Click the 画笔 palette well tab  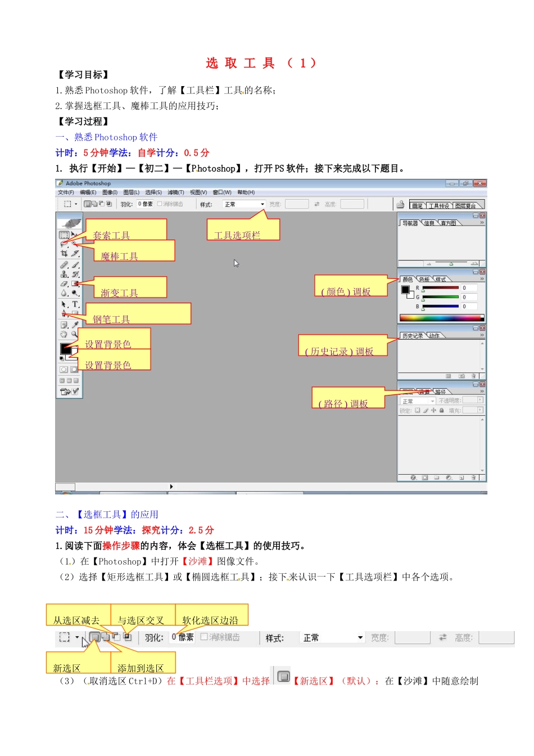[417, 206]
